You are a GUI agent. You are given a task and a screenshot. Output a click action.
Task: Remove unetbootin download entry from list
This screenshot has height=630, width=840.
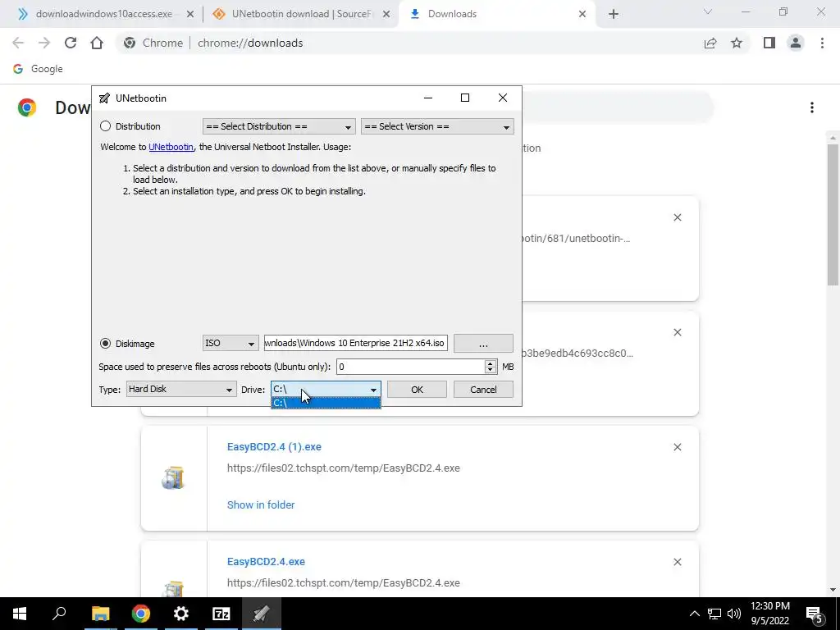tap(678, 217)
